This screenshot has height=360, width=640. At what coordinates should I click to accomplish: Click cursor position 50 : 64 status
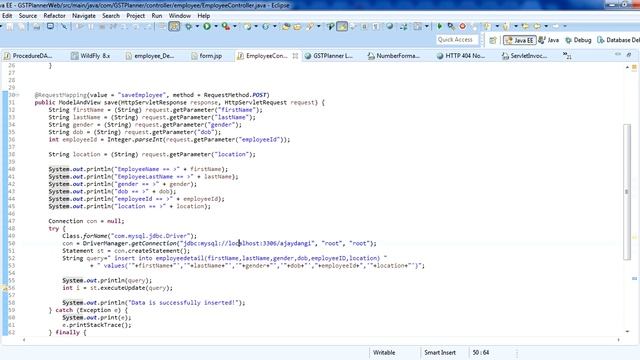pyautogui.click(x=481, y=352)
